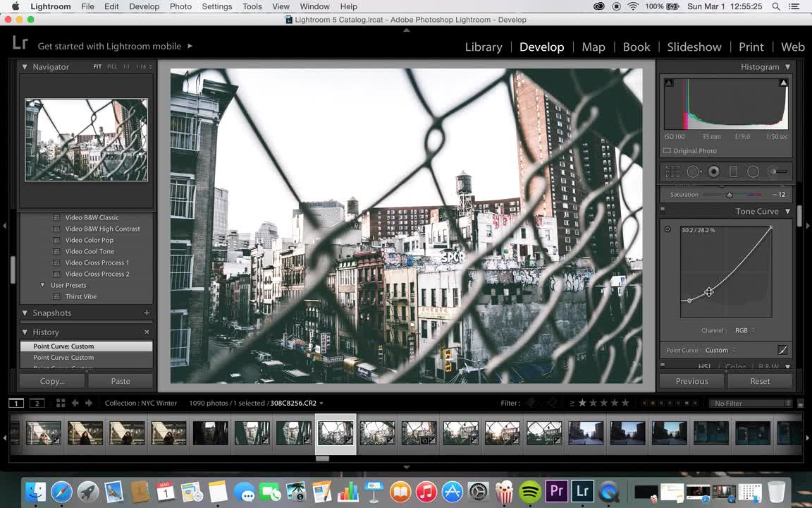
Task: Switch to the Slideshow module
Action: coord(694,47)
